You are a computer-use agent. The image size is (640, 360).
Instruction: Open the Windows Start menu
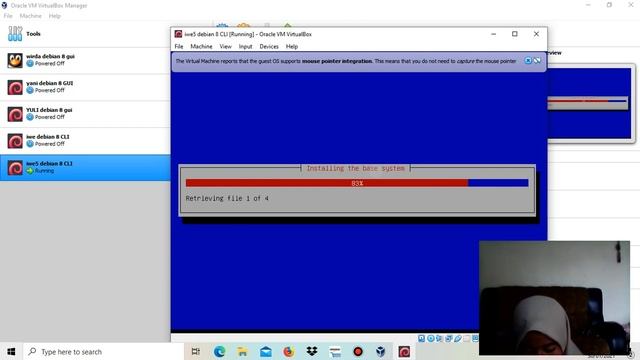[x=11, y=351]
